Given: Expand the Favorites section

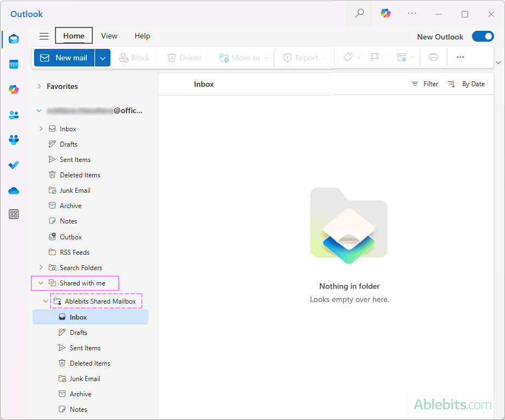Looking at the screenshot, I should [40, 86].
